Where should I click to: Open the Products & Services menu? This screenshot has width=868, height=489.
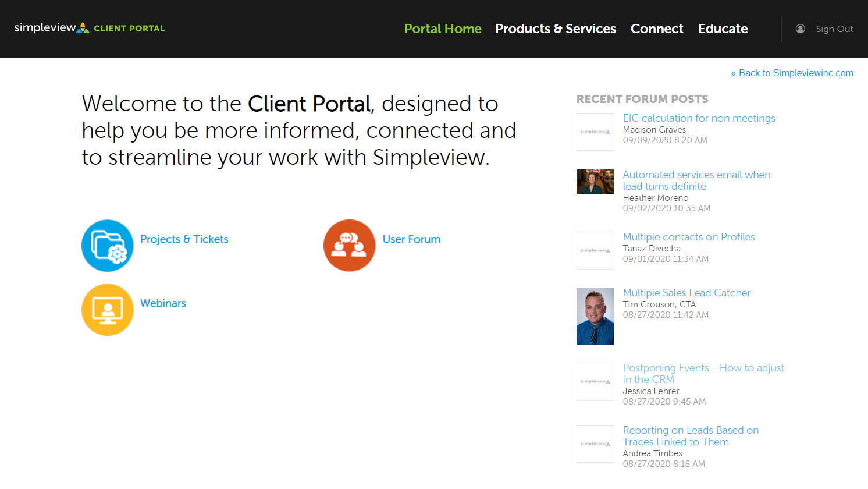tap(556, 29)
